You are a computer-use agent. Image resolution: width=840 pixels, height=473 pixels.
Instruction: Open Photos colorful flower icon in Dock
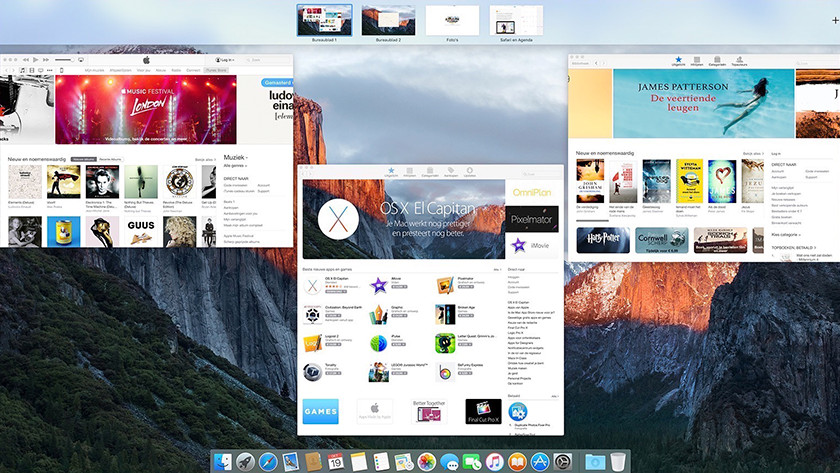pos(426,462)
